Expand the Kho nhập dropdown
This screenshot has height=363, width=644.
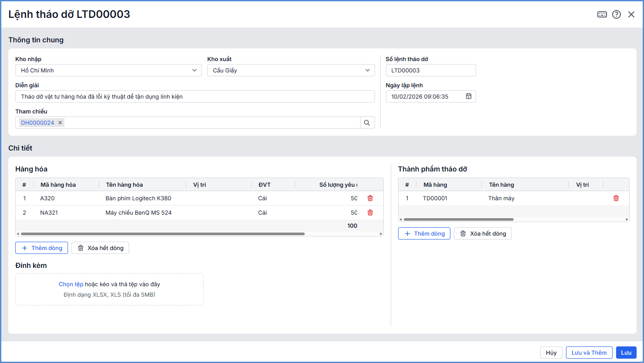pos(194,70)
